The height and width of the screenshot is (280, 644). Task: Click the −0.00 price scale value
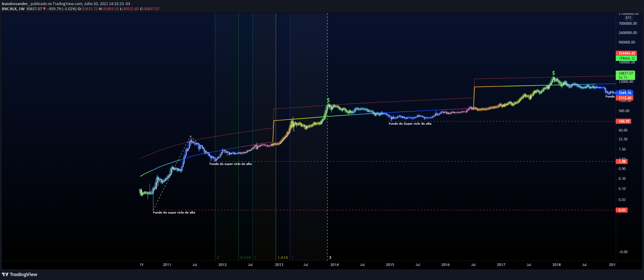(x=623, y=252)
